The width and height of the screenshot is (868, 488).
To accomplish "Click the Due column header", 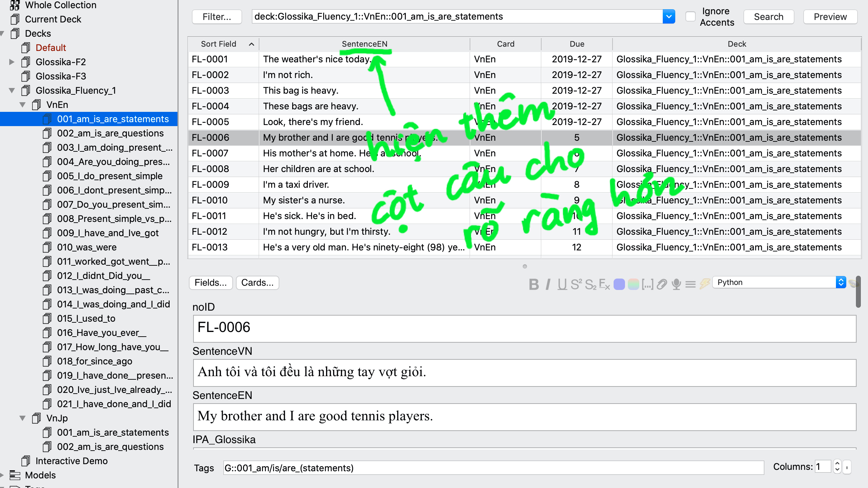I will (577, 44).
